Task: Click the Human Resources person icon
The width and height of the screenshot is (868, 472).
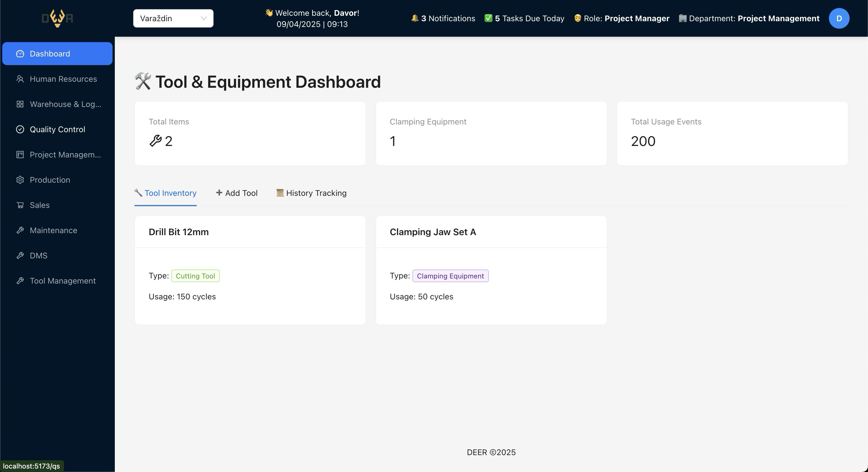Action: coord(20,79)
